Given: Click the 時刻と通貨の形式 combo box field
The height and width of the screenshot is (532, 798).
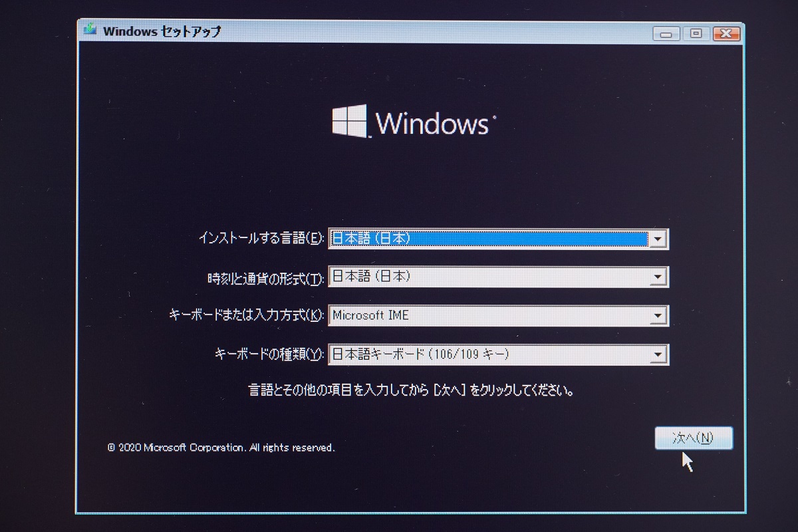Looking at the screenshot, I should point(498,277).
